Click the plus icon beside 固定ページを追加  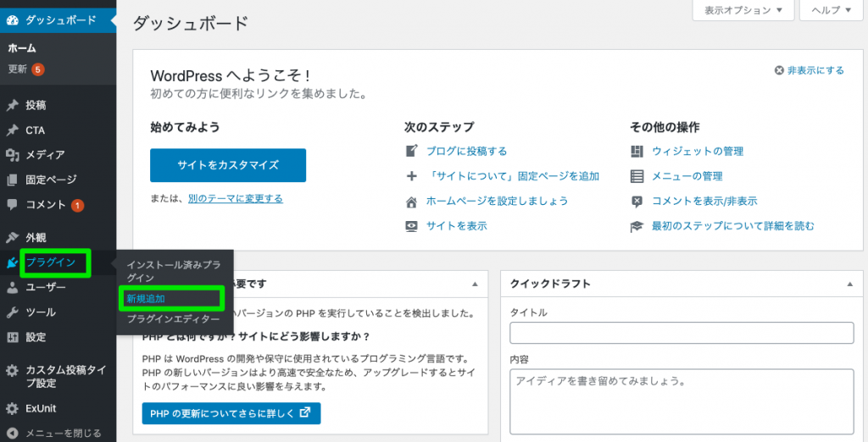pos(411,176)
